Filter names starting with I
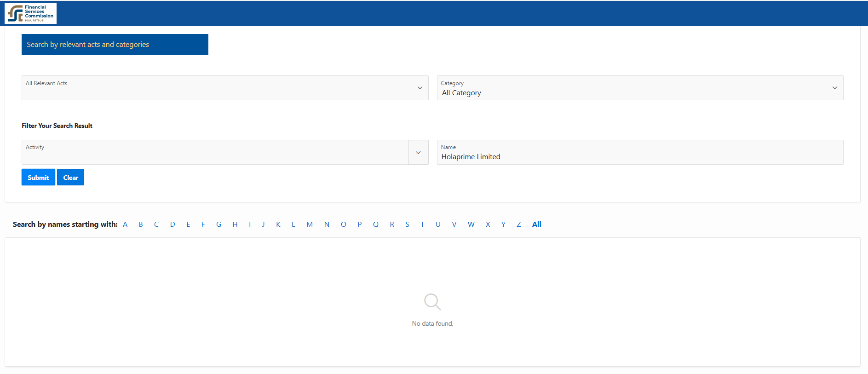Image resolution: width=868 pixels, height=374 pixels. [250, 224]
